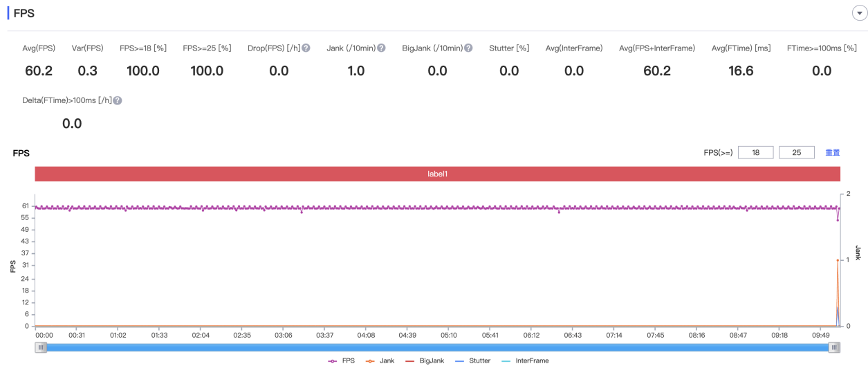
Task: Open the Delta(FTime)>100ms help question icon
Action: pos(118,100)
